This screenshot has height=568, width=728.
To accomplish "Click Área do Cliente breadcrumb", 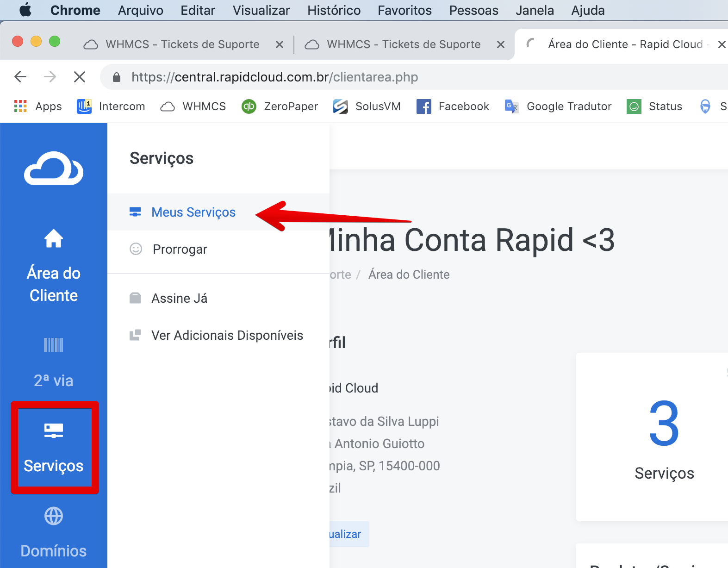I will 409,275.
